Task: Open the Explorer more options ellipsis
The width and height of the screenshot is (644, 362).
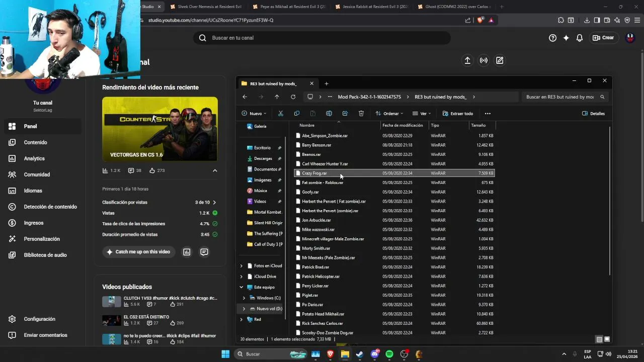Action: point(488,114)
